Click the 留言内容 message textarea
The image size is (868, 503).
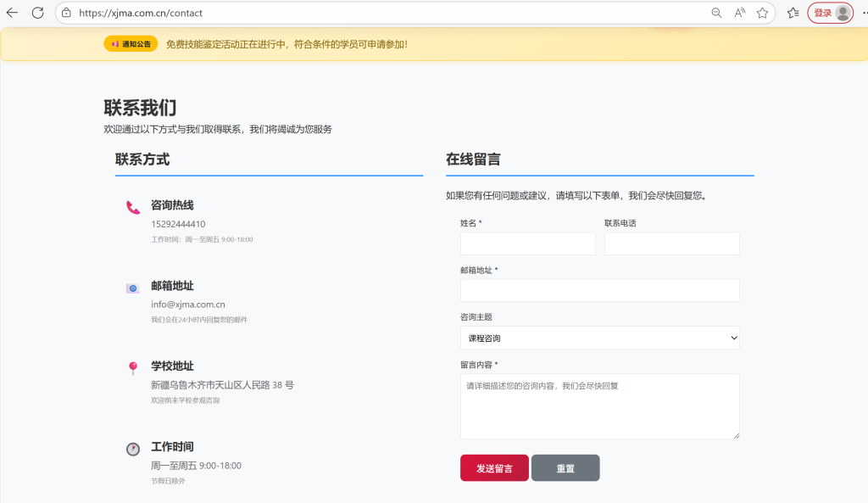[x=599, y=407]
